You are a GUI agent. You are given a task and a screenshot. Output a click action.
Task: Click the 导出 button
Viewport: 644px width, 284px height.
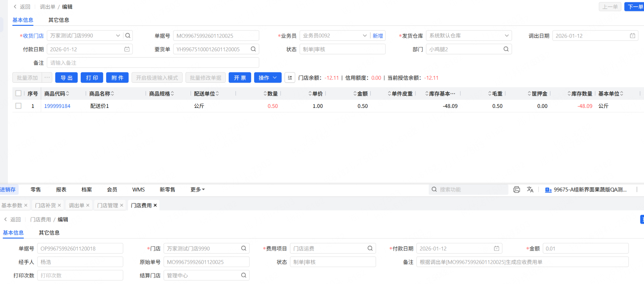coord(67,78)
